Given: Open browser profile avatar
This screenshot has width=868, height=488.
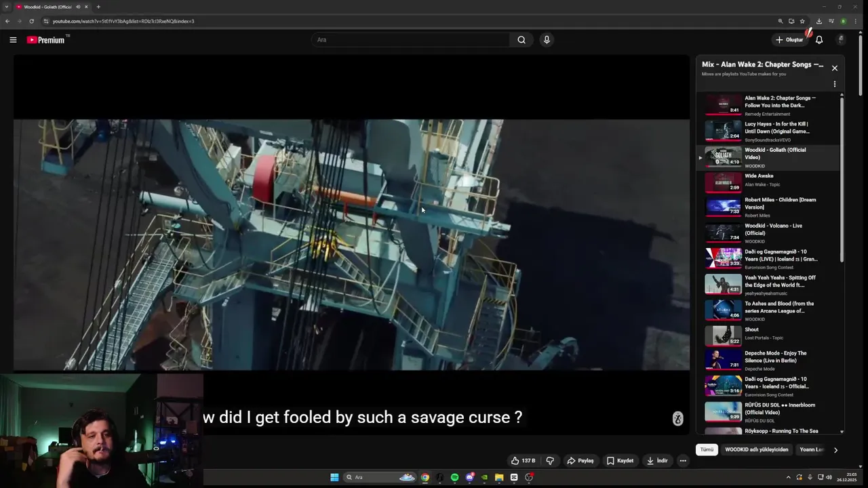Looking at the screenshot, I should tap(844, 21).
